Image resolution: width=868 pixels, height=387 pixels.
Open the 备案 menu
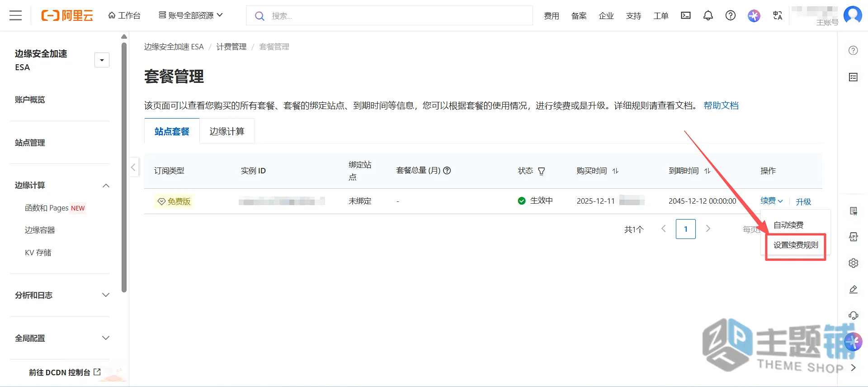pos(579,16)
